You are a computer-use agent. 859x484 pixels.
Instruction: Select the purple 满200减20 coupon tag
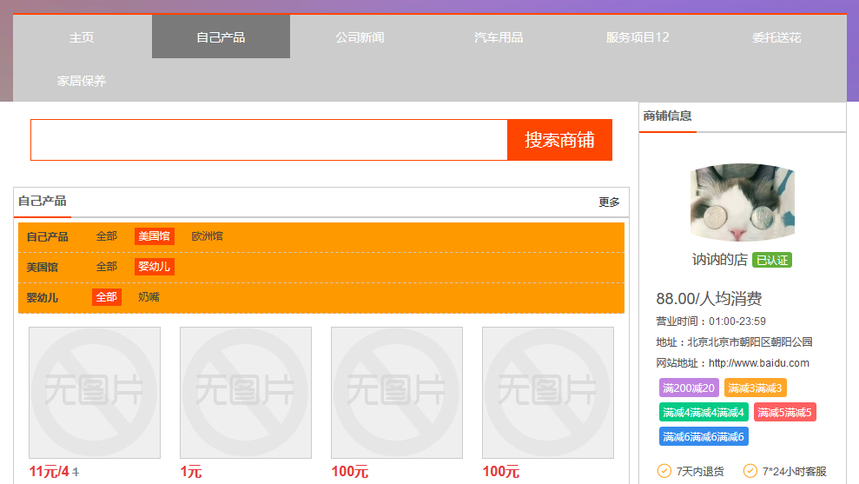pyautogui.click(x=688, y=388)
